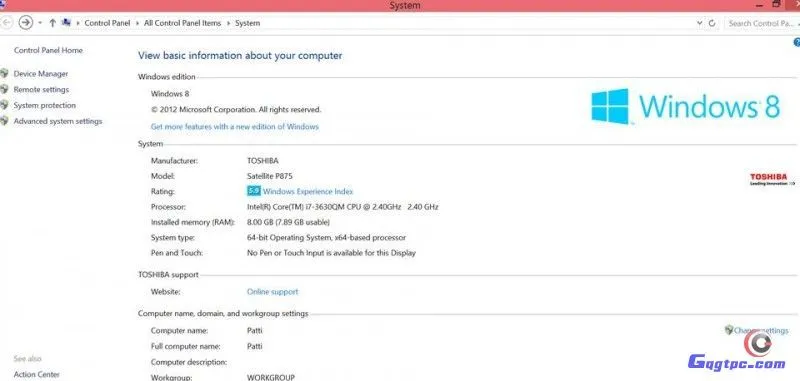Open help with the question mark icon
Image resolution: width=800 pixels, height=381 pixels.
pyautogui.click(x=796, y=43)
